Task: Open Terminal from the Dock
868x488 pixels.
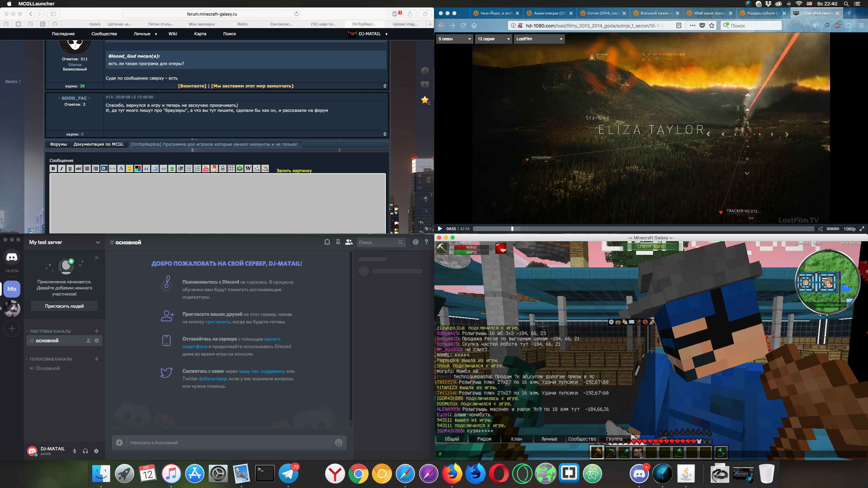Action: tap(265, 473)
